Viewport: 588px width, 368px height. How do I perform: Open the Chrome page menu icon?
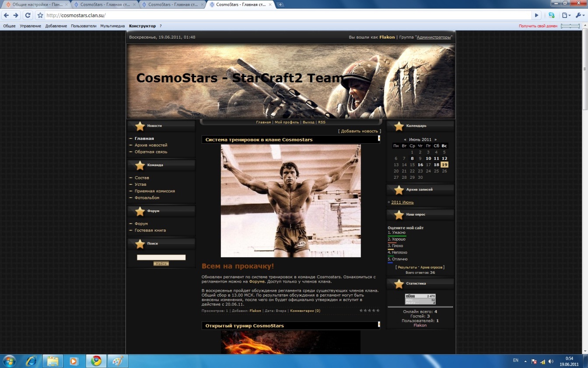[567, 15]
